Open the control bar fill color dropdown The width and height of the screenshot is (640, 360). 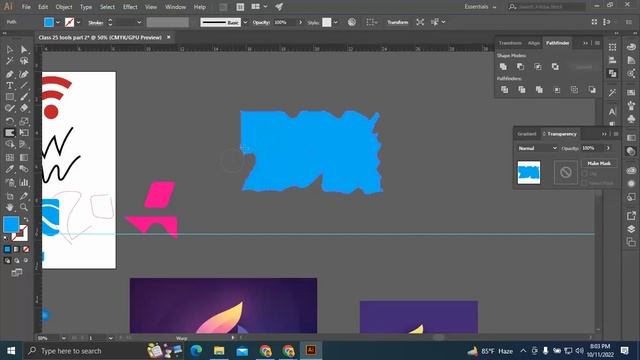coord(58,22)
